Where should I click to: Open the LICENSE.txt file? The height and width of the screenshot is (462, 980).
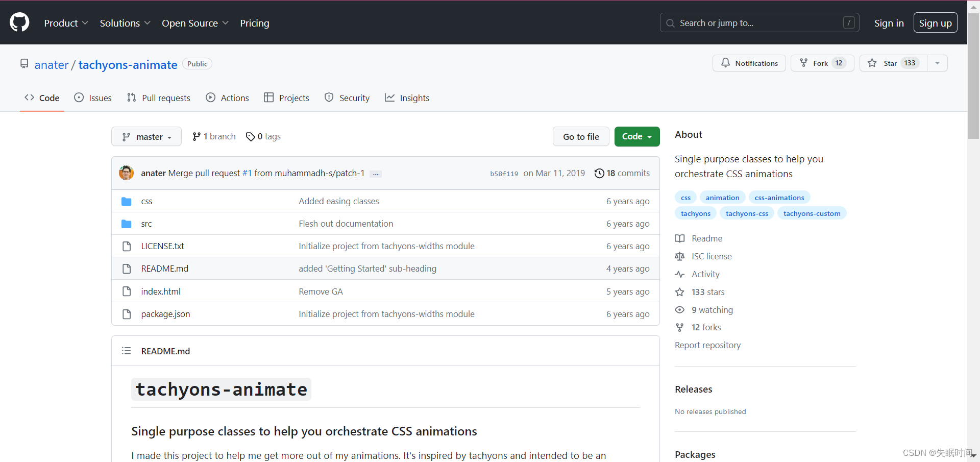tap(162, 246)
